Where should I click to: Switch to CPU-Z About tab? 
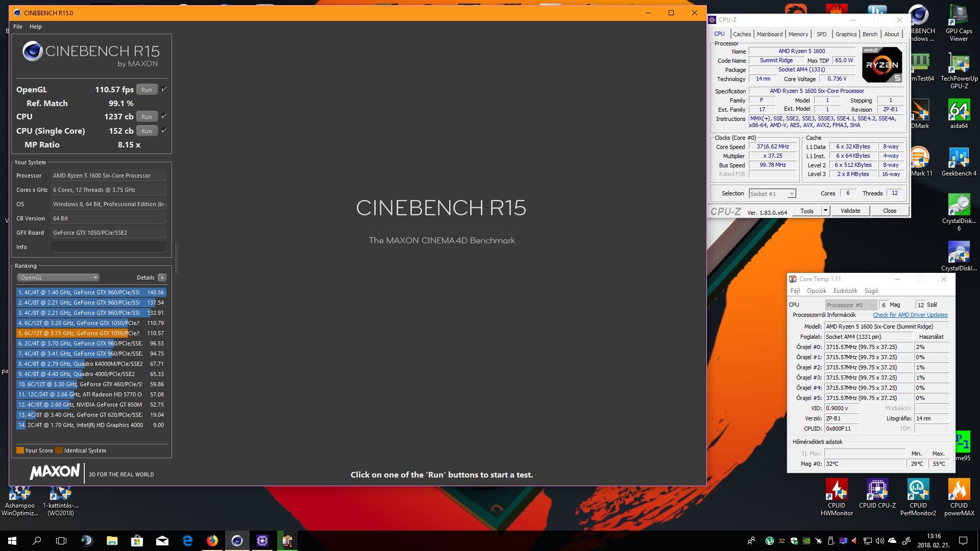point(892,34)
